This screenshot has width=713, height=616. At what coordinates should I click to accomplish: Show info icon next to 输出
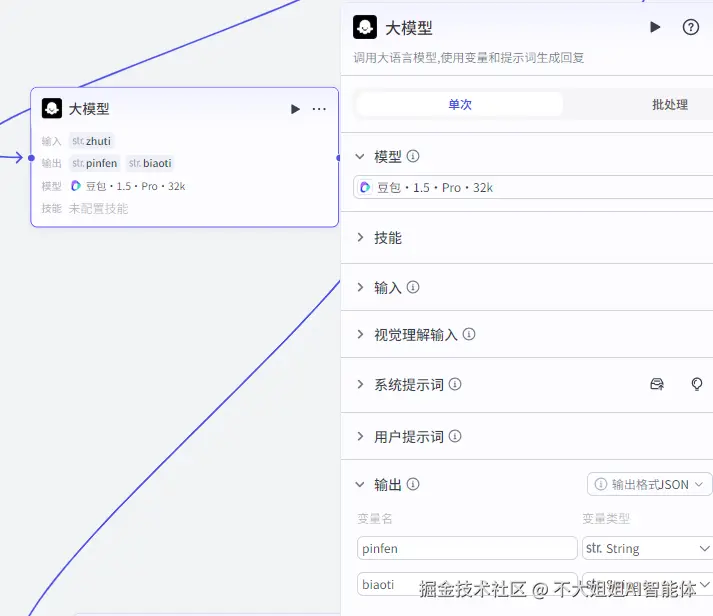click(x=412, y=484)
